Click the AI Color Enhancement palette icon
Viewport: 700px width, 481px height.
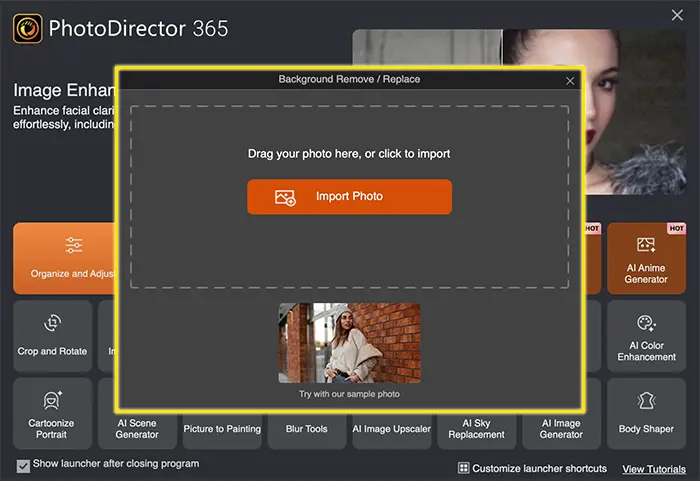pyautogui.click(x=646, y=323)
